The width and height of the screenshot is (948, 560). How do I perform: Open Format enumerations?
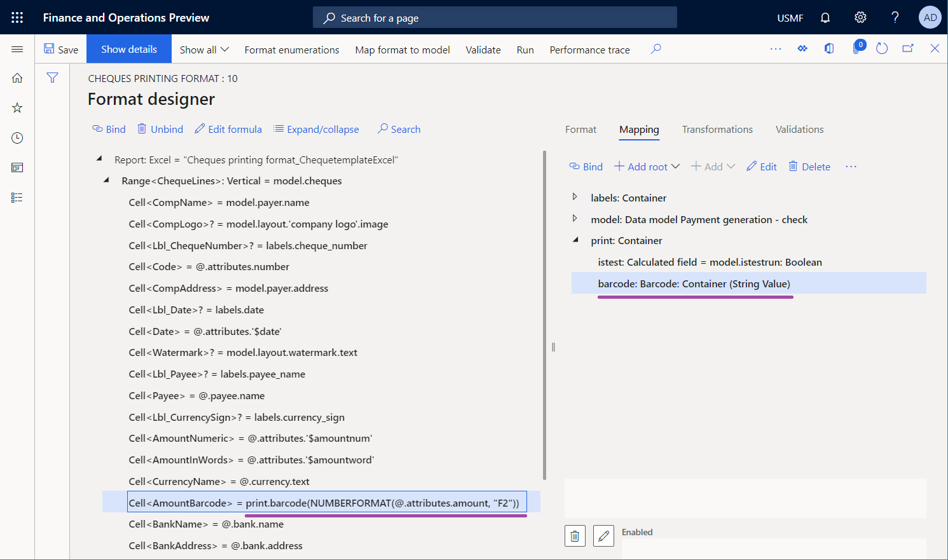tap(292, 50)
